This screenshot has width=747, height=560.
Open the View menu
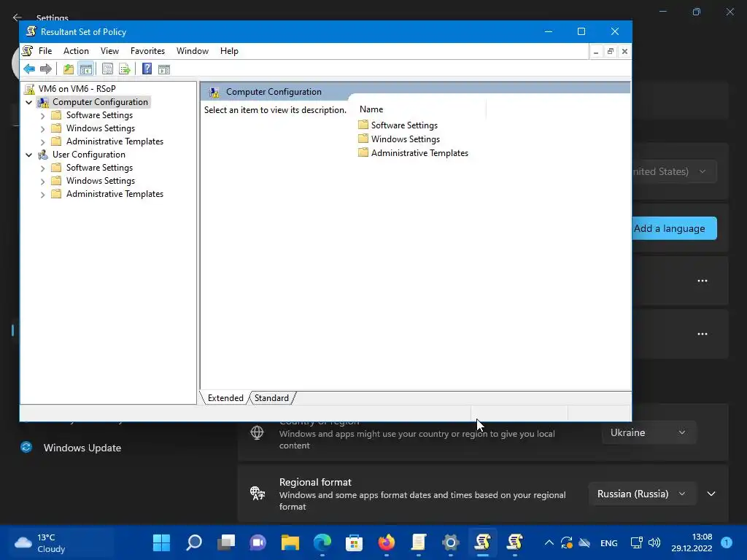point(109,51)
